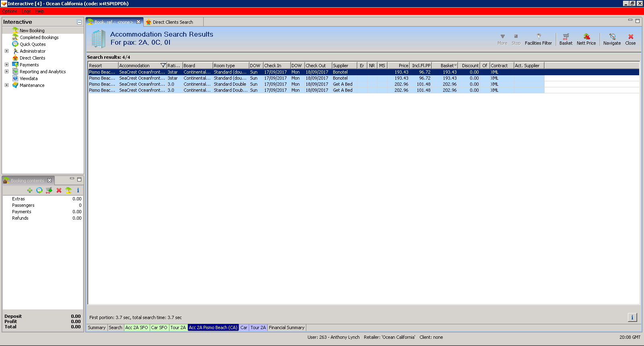Click the info button beside search time
Viewport: 644px width, 346px height.
point(632,317)
